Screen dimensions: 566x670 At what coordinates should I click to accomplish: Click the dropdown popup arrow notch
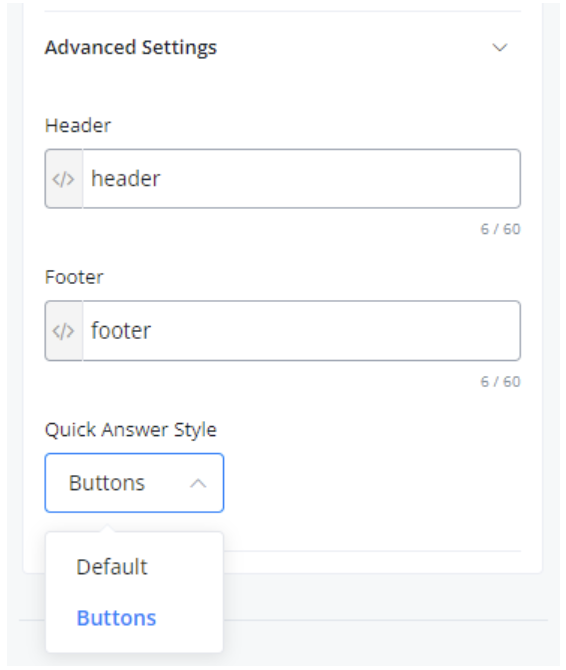107,528
